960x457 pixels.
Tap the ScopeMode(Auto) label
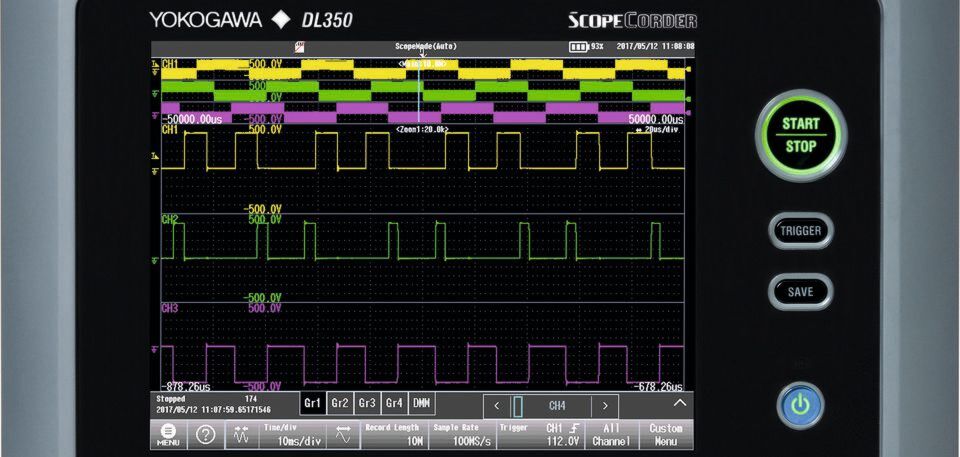coord(426,46)
